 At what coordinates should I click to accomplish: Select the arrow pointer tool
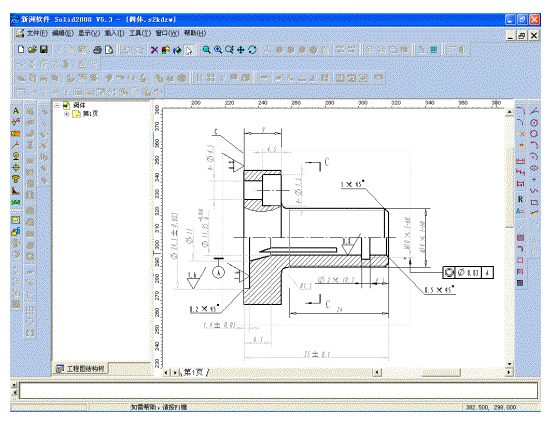[x=189, y=50]
